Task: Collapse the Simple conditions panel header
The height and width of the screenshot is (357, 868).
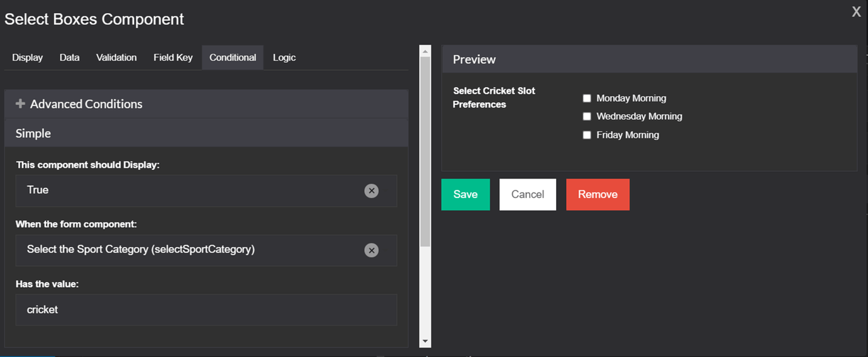Action: tap(206, 133)
